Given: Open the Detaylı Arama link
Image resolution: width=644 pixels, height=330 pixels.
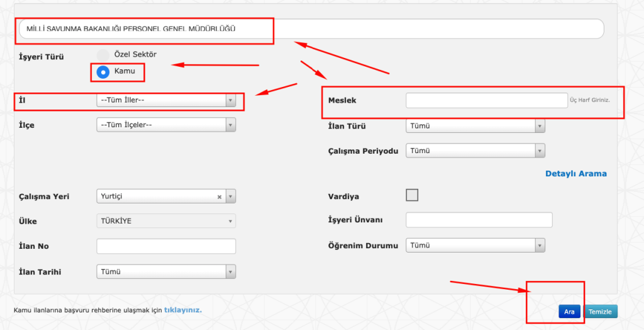Looking at the screenshot, I should pos(575,174).
